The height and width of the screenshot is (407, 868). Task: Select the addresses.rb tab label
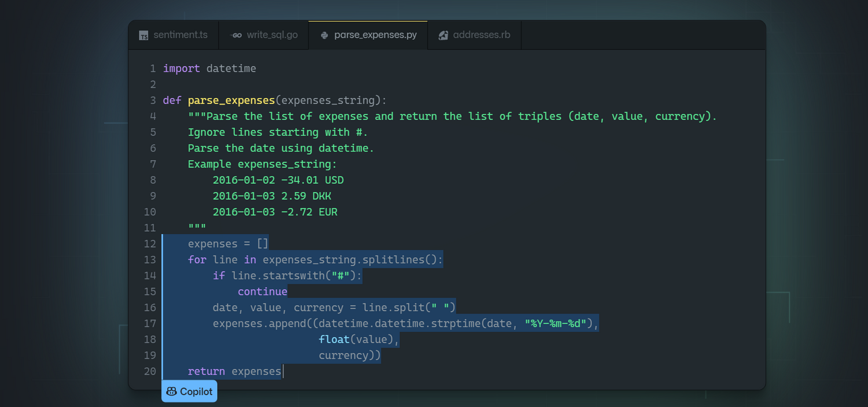tap(481, 35)
